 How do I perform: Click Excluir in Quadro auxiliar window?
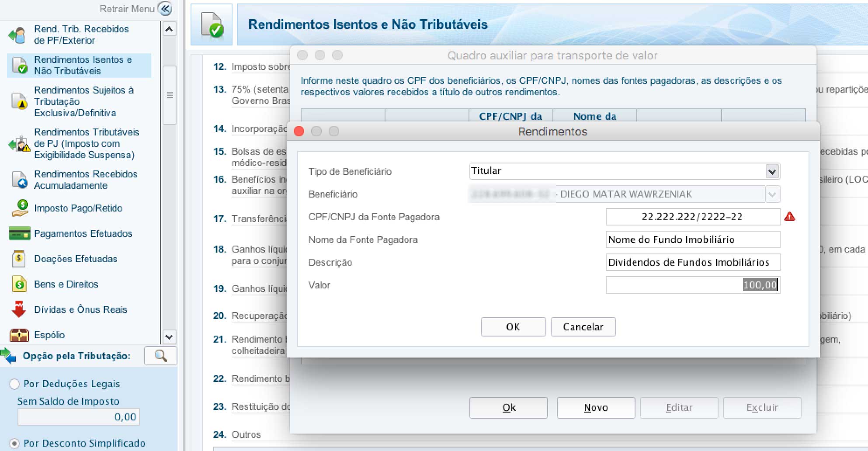click(x=762, y=407)
